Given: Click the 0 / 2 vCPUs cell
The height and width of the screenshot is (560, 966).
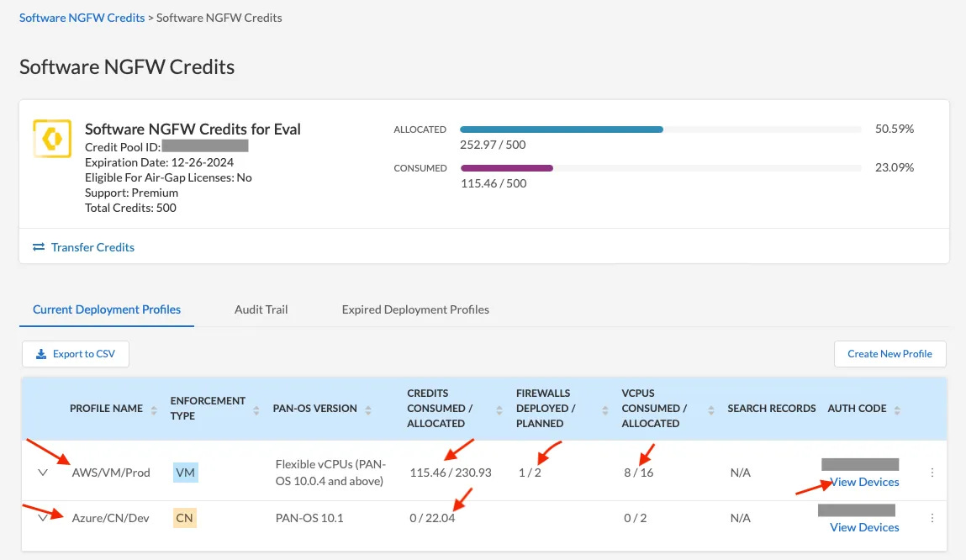Looking at the screenshot, I should tap(635, 518).
